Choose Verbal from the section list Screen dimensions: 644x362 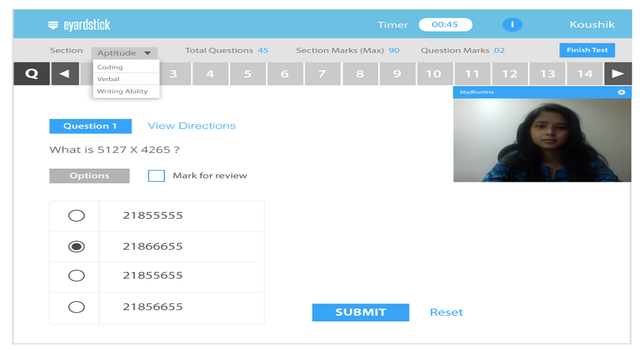[126, 79]
